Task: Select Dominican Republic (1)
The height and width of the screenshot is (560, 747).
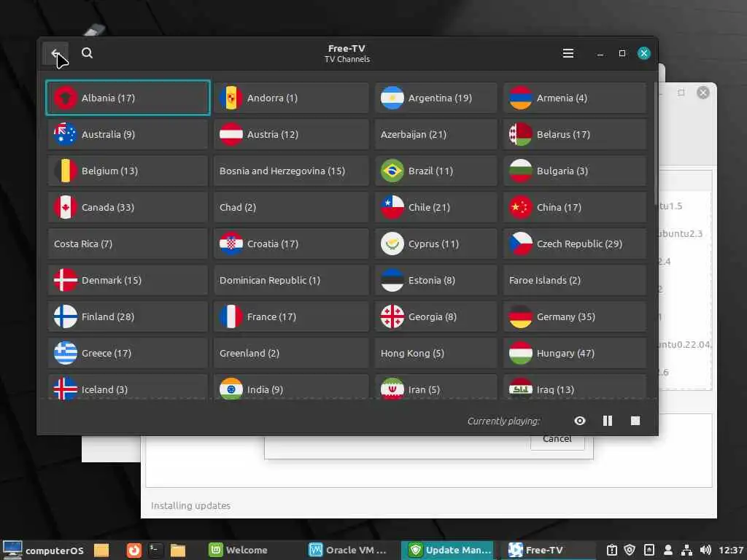Action: click(291, 280)
